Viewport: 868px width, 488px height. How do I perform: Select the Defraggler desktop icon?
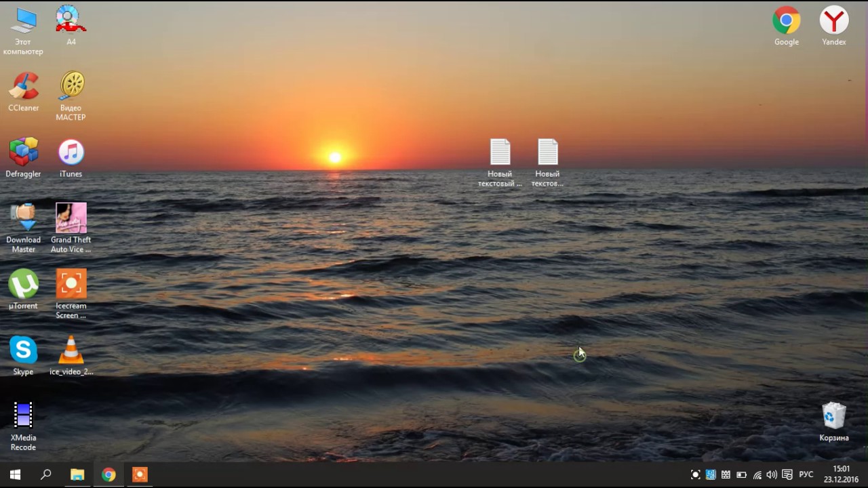(24, 157)
